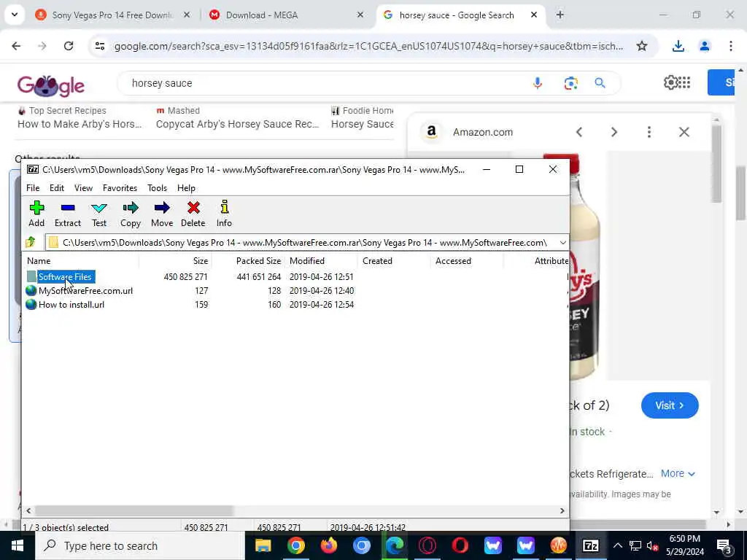The image size is (747, 560).
Task: Open the Favorites menu
Action: pyautogui.click(x=120, y=188)
